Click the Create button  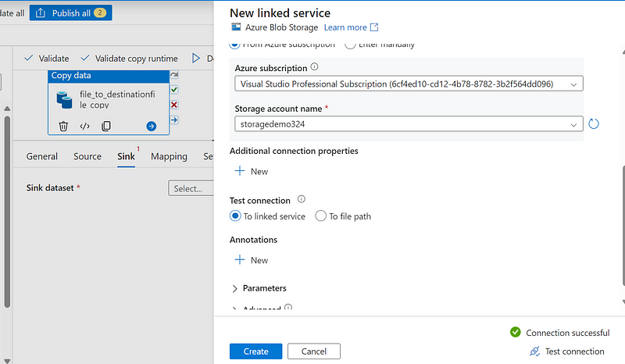pos(256,352)
